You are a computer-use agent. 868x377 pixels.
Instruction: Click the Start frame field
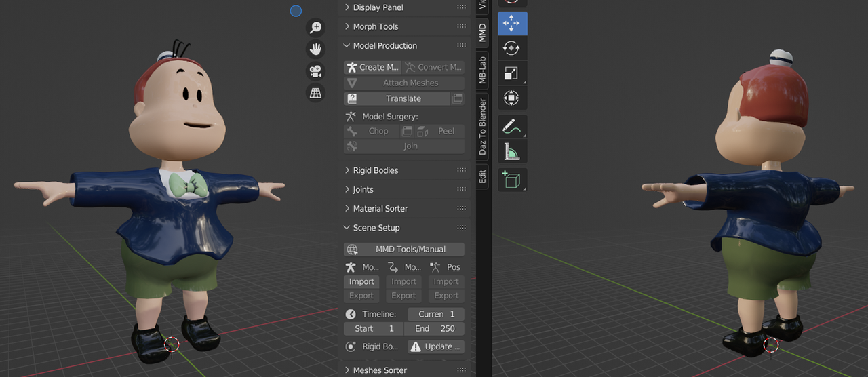point(374,328)
